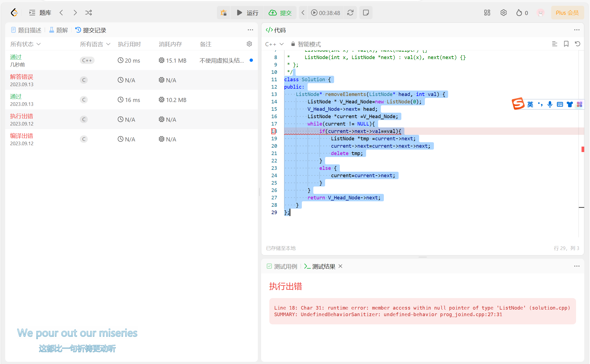
Task: Pause the timer showing 00:38:48
Action: coord(326,13)
